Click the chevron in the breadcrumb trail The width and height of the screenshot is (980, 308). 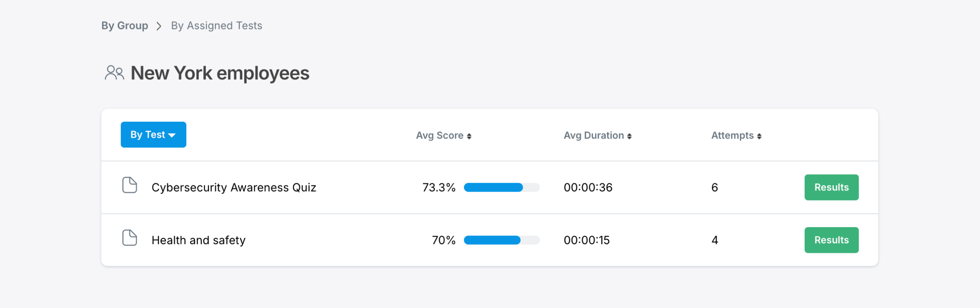(159, 26)
